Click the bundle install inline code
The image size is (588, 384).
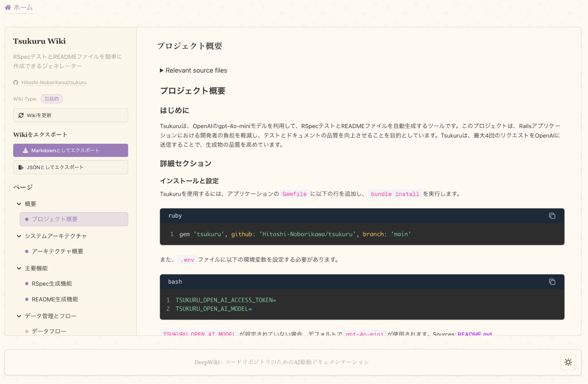[x=395, y=194]
